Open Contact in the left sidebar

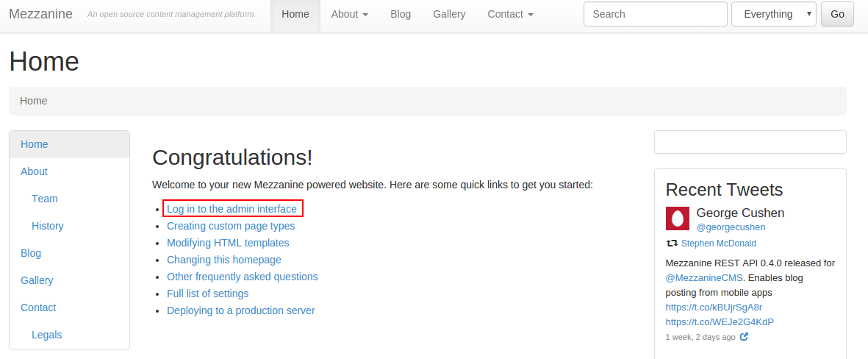pyautogui.click(x=69, y=307)
